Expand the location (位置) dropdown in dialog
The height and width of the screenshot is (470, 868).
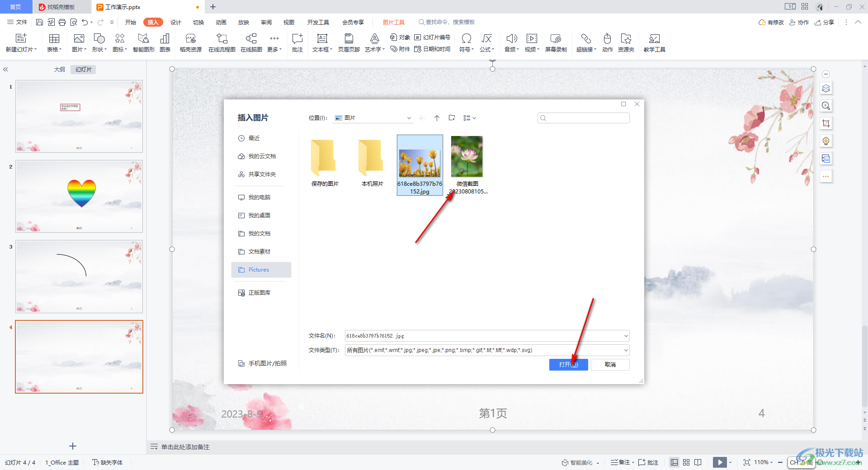(x=409, y=118)
